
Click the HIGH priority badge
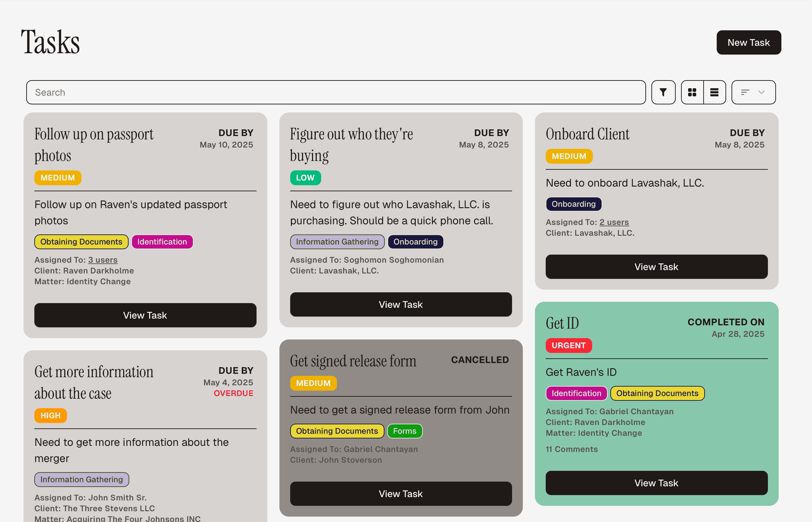coord(50,416)
